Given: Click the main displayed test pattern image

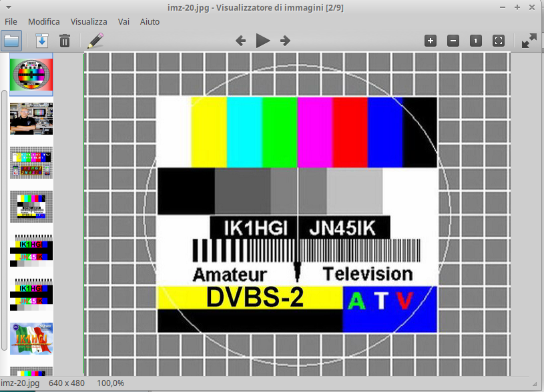Looking at the screenshot, I should [x=297, y=214].
